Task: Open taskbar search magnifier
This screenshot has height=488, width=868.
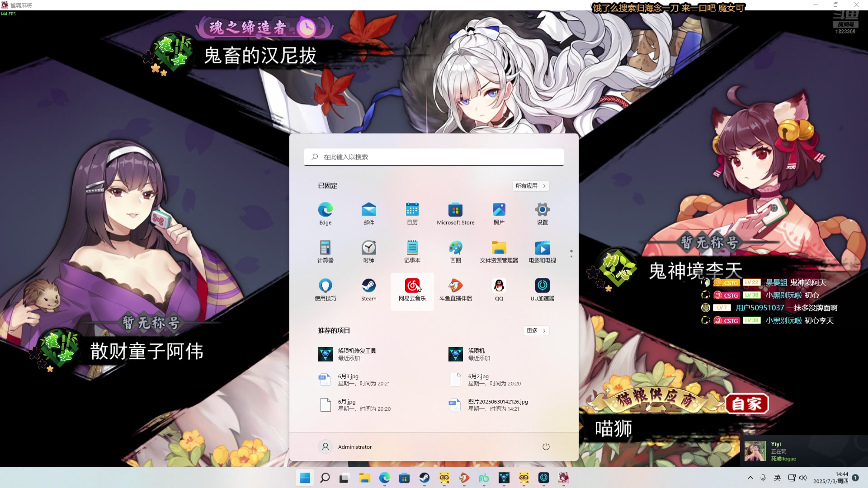Action: click(325, 478)
